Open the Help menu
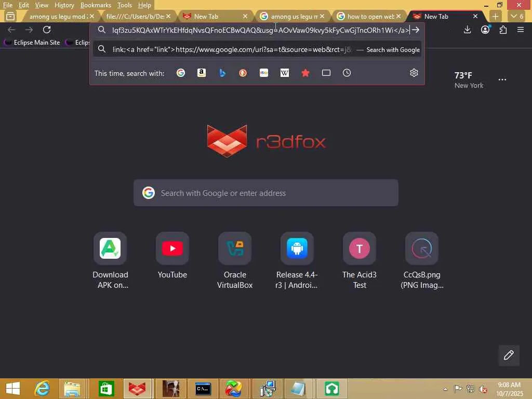Image resolution: width=532 pixels, height=399 pixels. click(x=144, y=5)
